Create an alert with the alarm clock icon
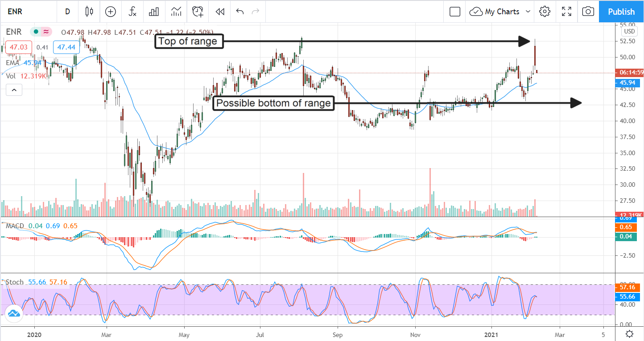Viewport: 644px width, 341px height. [198, 12]
